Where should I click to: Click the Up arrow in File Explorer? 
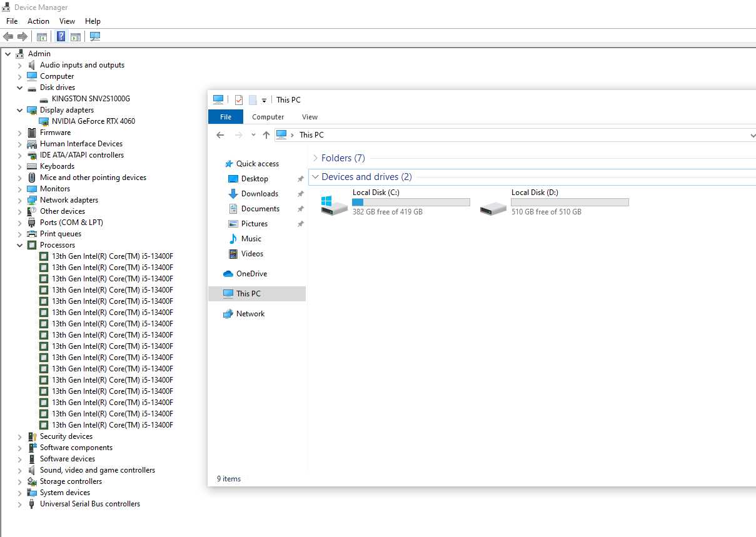pyautogui.click(x=266, y=135)
